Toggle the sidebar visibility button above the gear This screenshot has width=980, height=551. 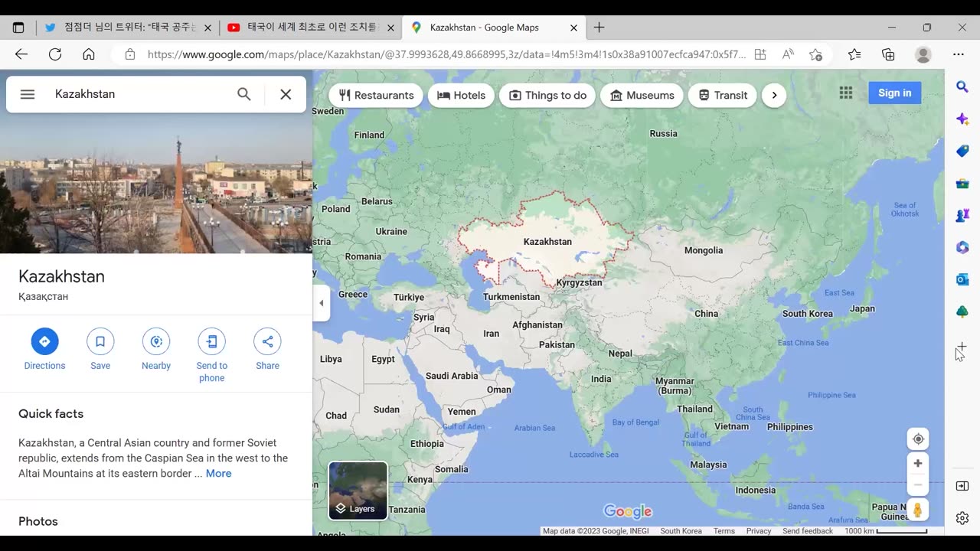[962, 486]
